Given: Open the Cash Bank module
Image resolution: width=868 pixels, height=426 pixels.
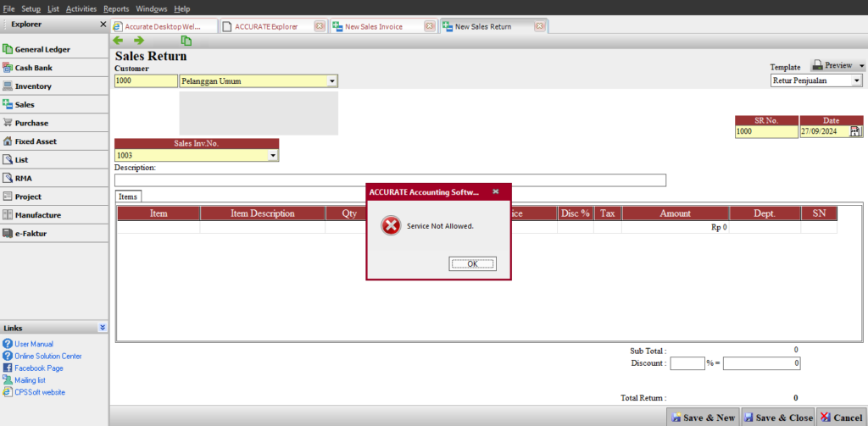Looking at the screenshot, I should (x=53, y=68).
